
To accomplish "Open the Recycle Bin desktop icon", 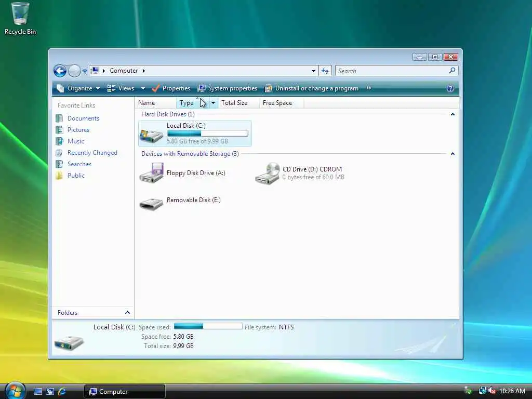I will pyautogui.click(x=20, y=19).
